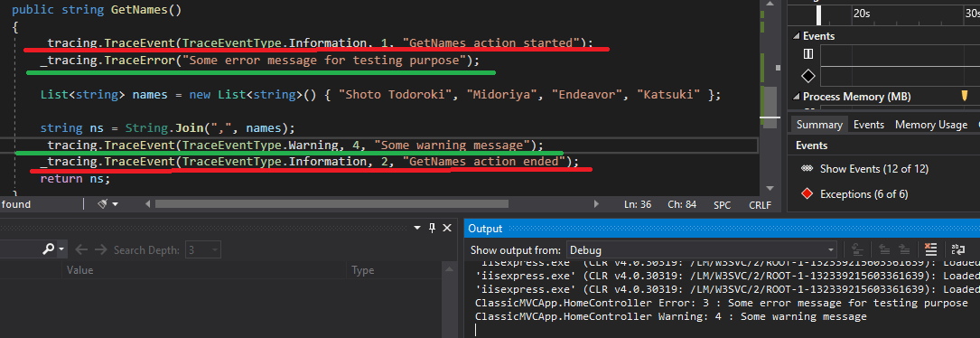
Task: Click the Type column header
Action: (363, 270)
